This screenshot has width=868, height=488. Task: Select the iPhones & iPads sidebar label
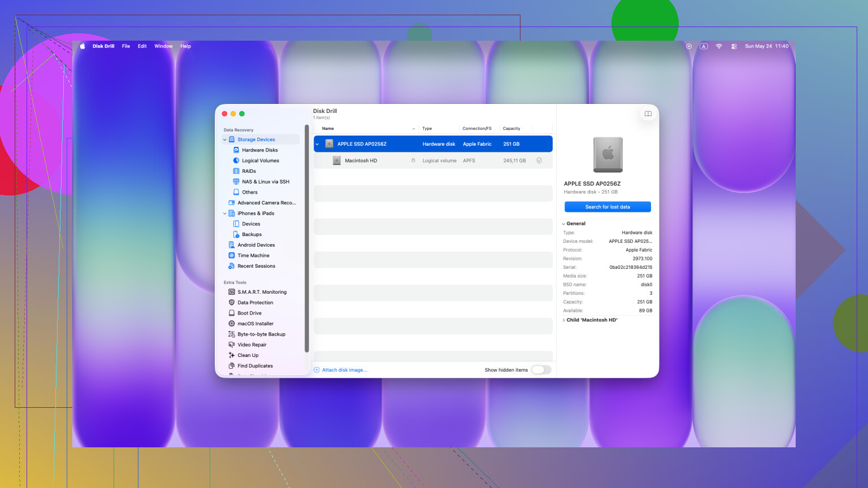tap(256, 213)
